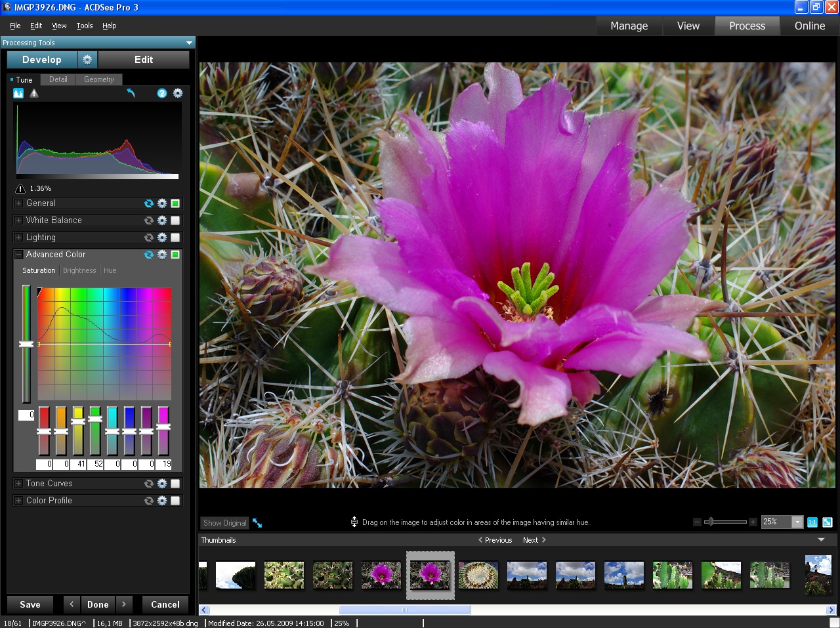The image size is (840, 628).
Task: Disable the Advanced Color checkbox
Action: (x=175, y=254)
